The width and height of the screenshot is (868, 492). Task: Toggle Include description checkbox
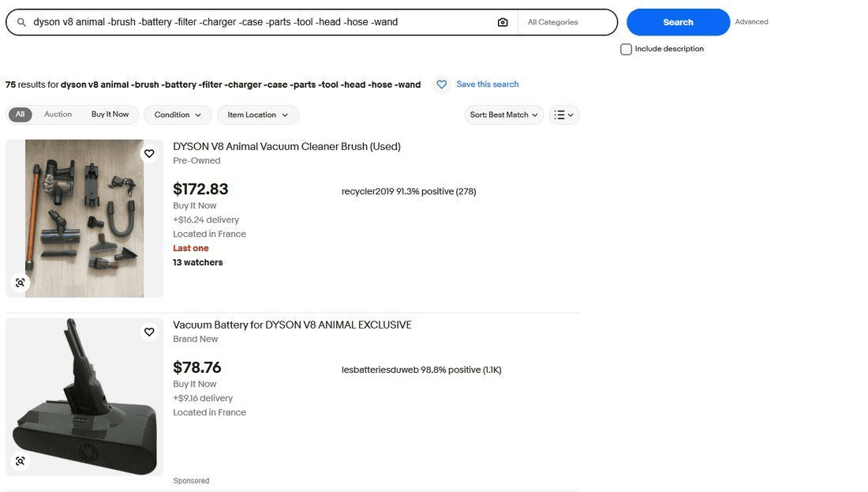(626, 49)
